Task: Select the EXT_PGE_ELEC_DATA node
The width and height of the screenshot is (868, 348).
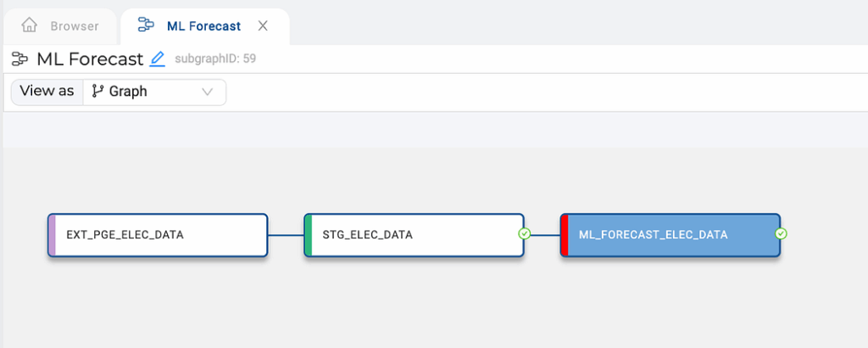Action: coord(158,235)
